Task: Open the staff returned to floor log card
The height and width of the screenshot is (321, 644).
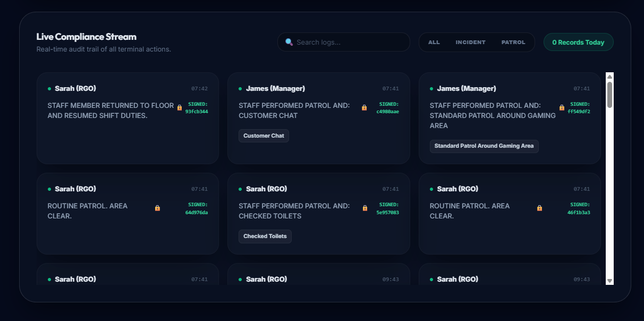Action: click(x=128, y=138)
